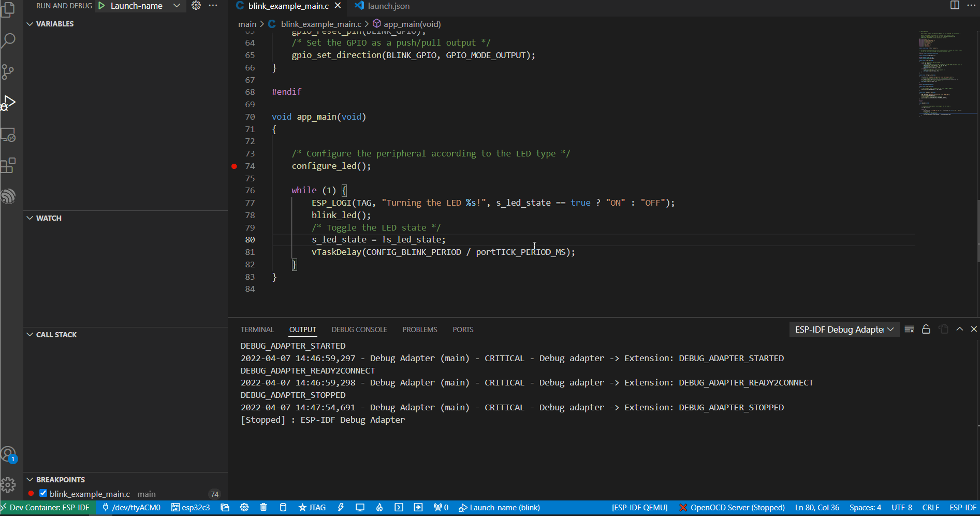Viewport: 980px width, 516px height.
Task: Open the Source Control view
Action: (9, 71)
